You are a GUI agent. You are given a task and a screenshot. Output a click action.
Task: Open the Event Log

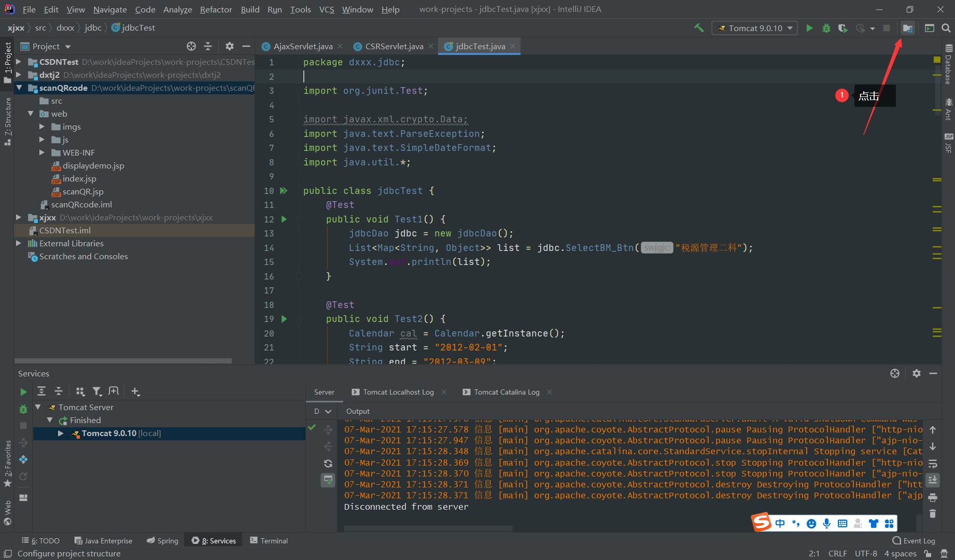[x=914, y=540]
